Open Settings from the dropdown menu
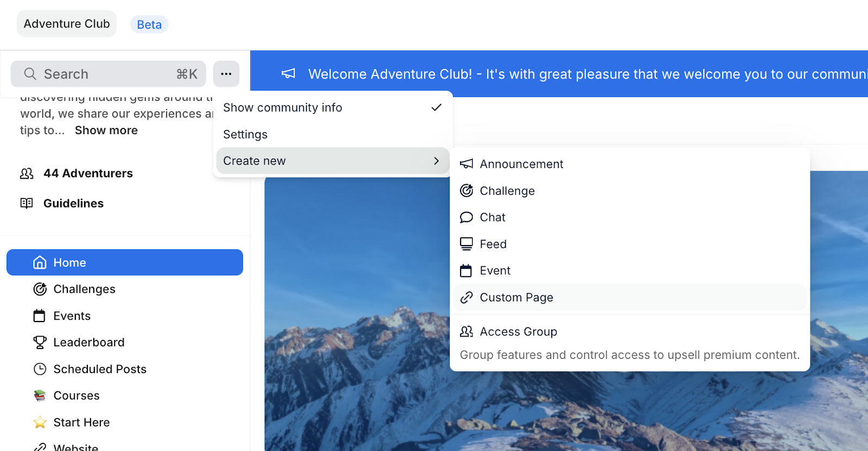868x451 pixels. pyautogui.click(x=245, y=134)
